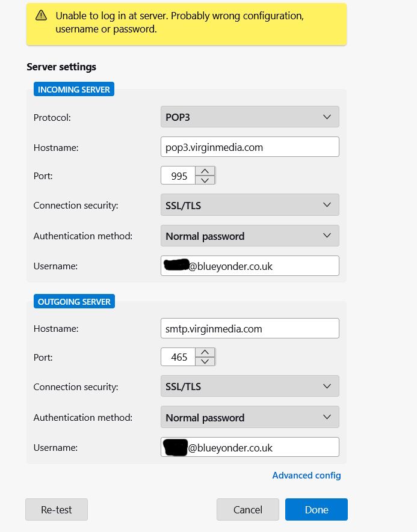The width and height of the screenshot is (417, 532).
Task: Increase incoming port with up arrow
Action: 205,171
